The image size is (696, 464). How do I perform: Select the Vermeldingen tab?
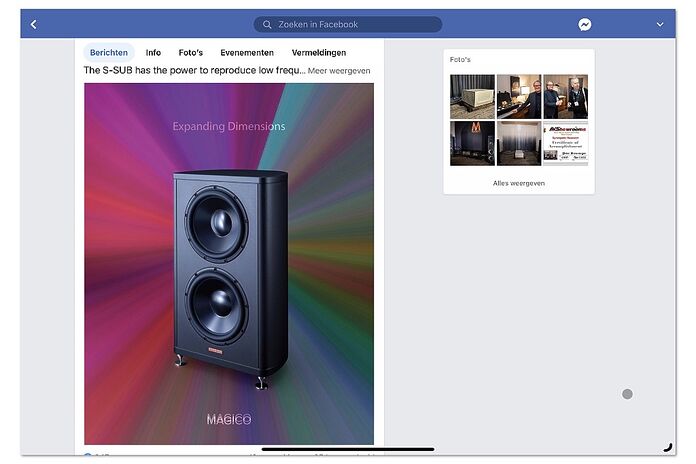coord(319,52)
